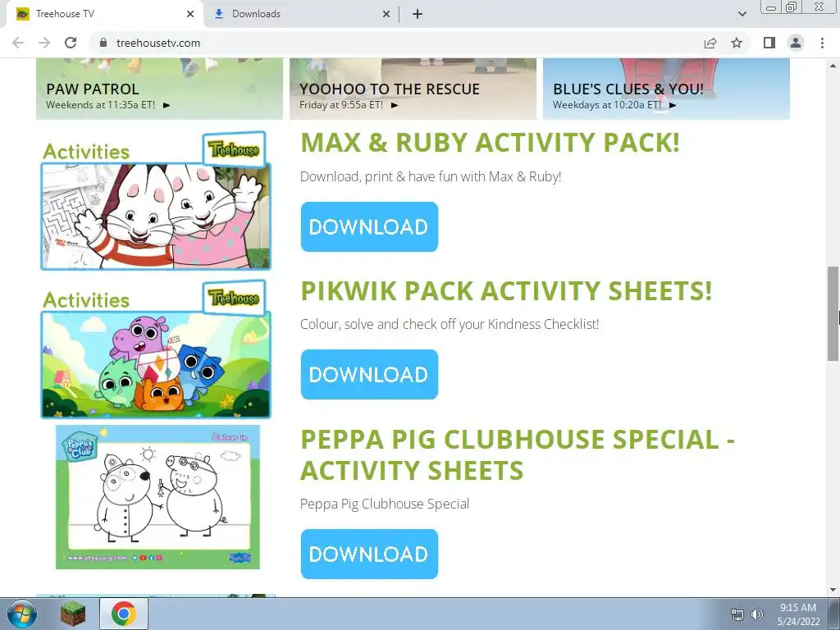Select the Treehouse TV tab
The width and height of the screenshot is (840, 630).
104,14
